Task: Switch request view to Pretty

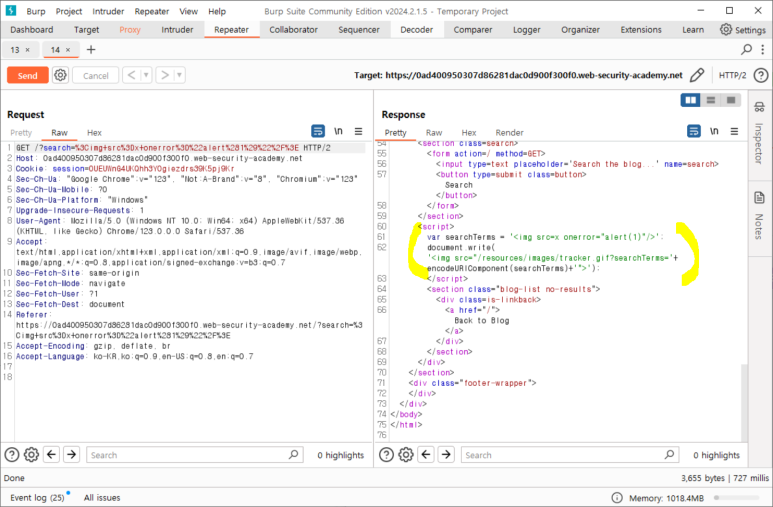Action: [x=21, y=133]
